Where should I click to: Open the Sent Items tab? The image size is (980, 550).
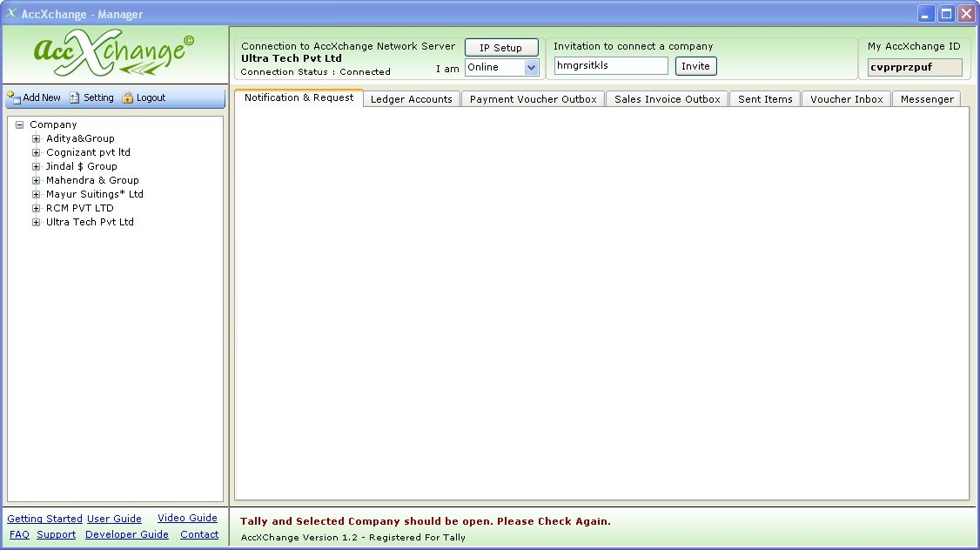tap(765, 98)
